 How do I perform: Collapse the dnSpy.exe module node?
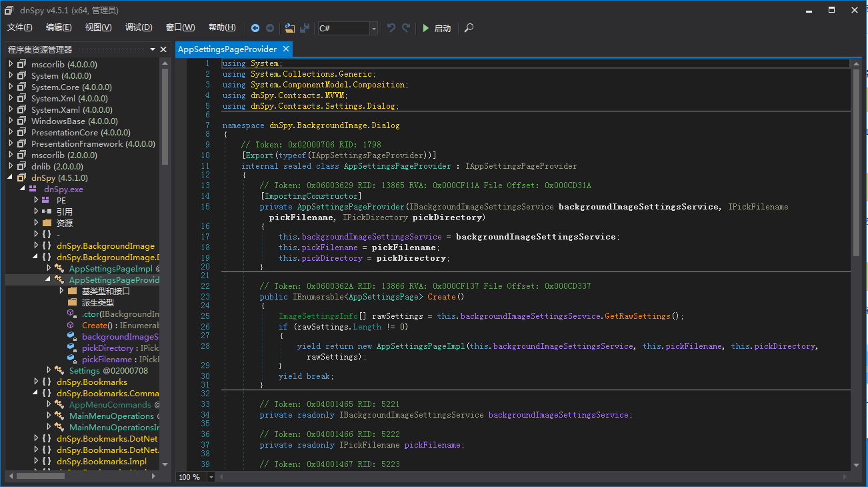click(23, 189)
